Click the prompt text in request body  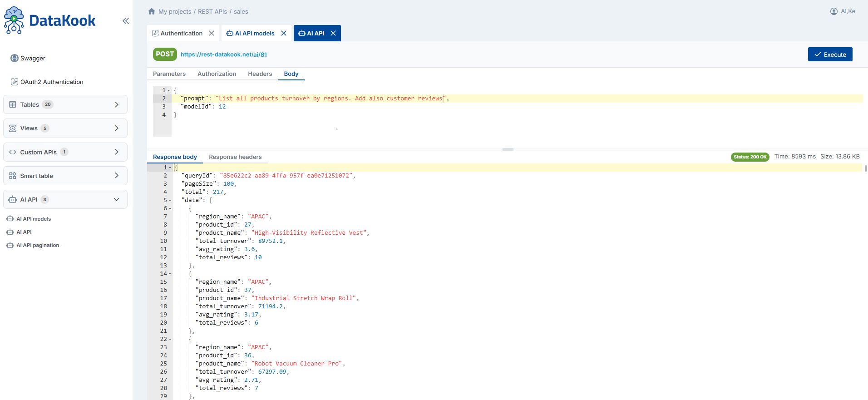[x=330, y=99]
